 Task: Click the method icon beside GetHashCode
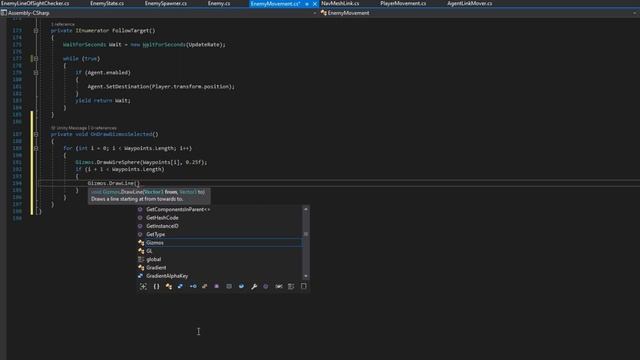pyautogui.click(x=140, y=218)
